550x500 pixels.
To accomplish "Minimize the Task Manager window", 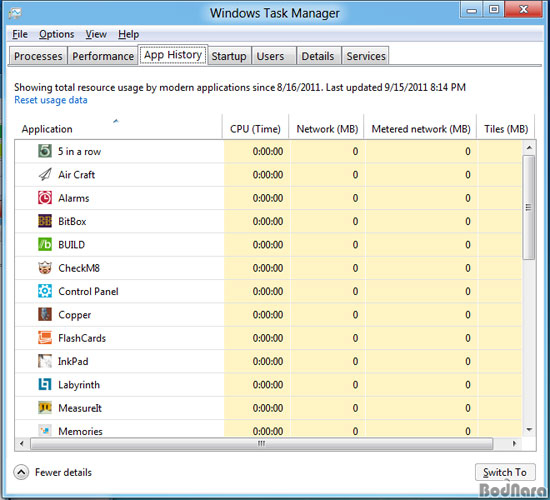I will click(471, 9).
